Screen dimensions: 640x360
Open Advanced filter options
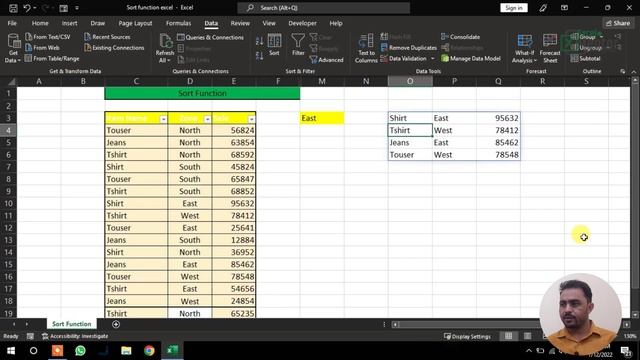[x=326, y=60]
